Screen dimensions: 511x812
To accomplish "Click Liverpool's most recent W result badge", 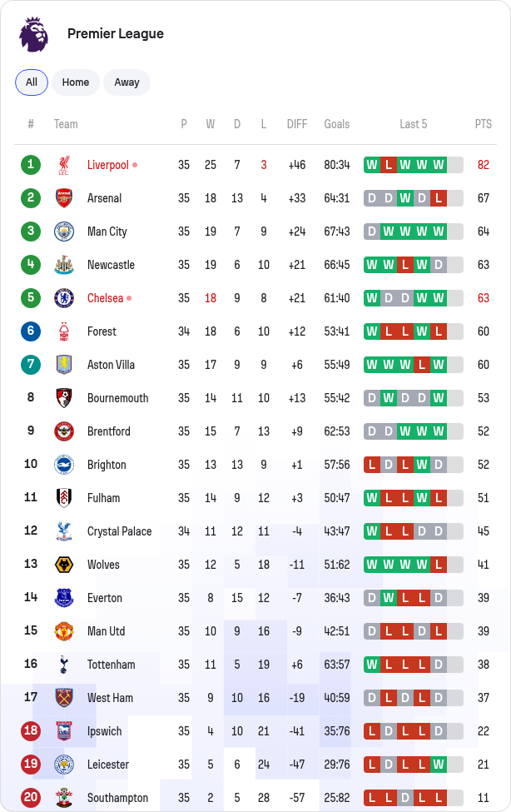I will (x=439, y=165).
